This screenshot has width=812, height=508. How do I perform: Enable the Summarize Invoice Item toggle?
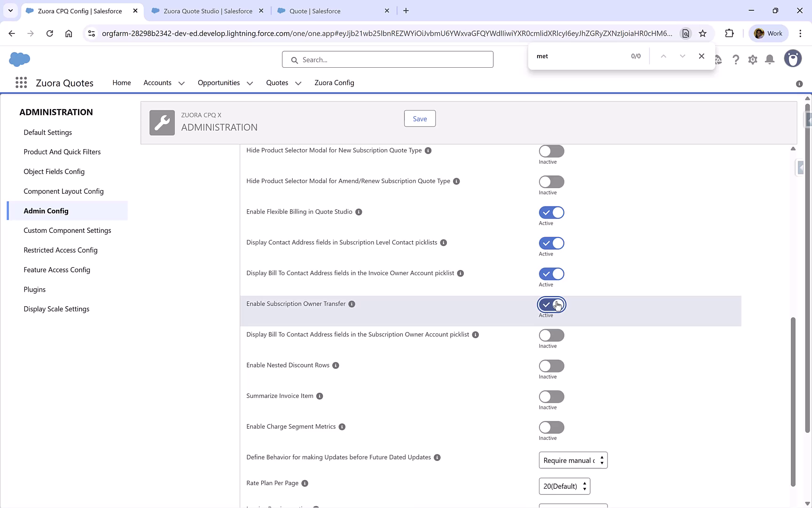pyautogui.click(x=551, y=397)
